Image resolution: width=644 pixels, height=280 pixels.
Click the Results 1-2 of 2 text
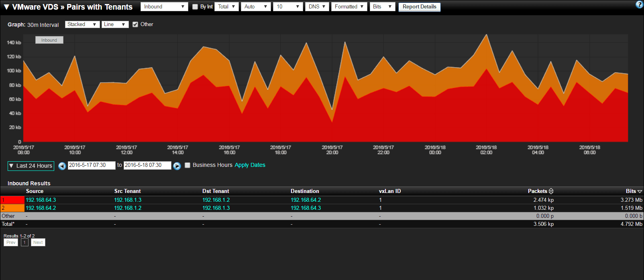click(x=19, y=236)
